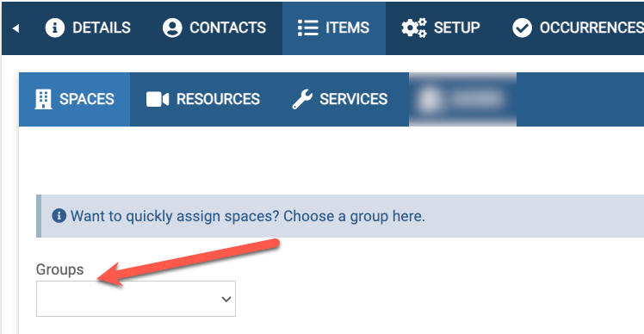Click the wrench icon next to SERVICES
This screenshot has width=644, height=334.
pyautogui.click(x=302, y=99)
